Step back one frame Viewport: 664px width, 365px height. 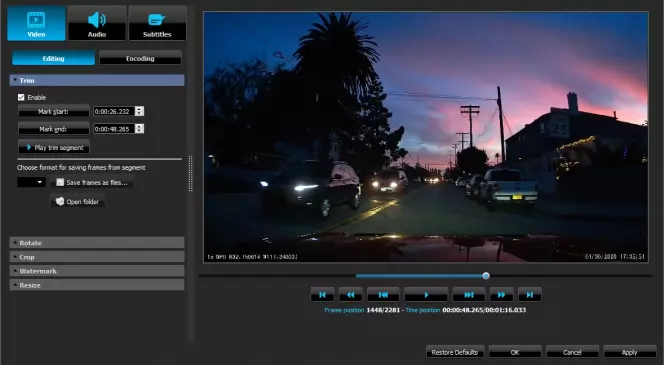[x=383, y=295]
